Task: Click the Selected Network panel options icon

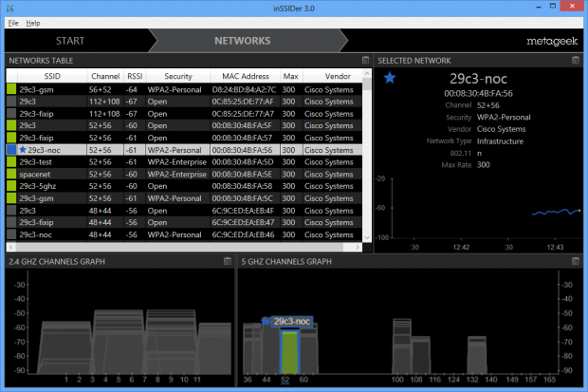Action: pyautogui.click(x=576, y=61)
